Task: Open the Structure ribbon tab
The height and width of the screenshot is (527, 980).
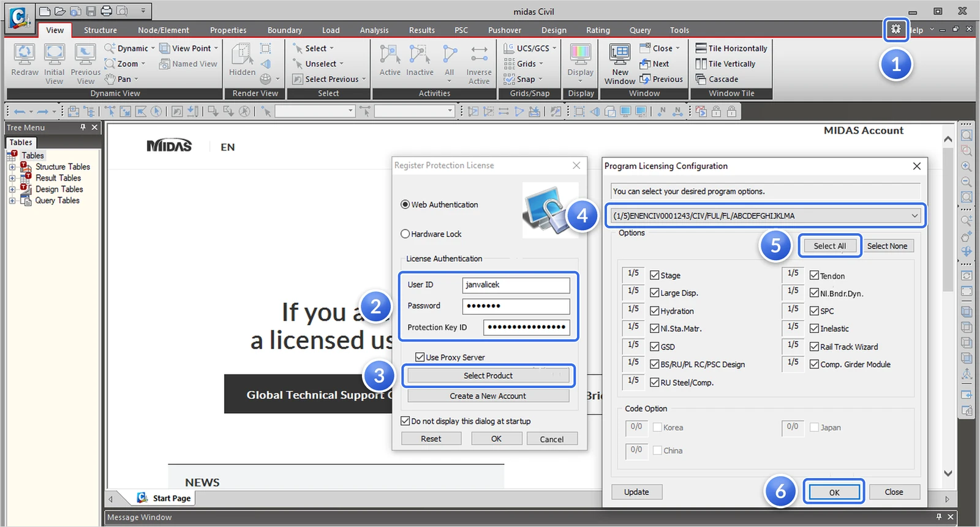Action: [100, 30]
